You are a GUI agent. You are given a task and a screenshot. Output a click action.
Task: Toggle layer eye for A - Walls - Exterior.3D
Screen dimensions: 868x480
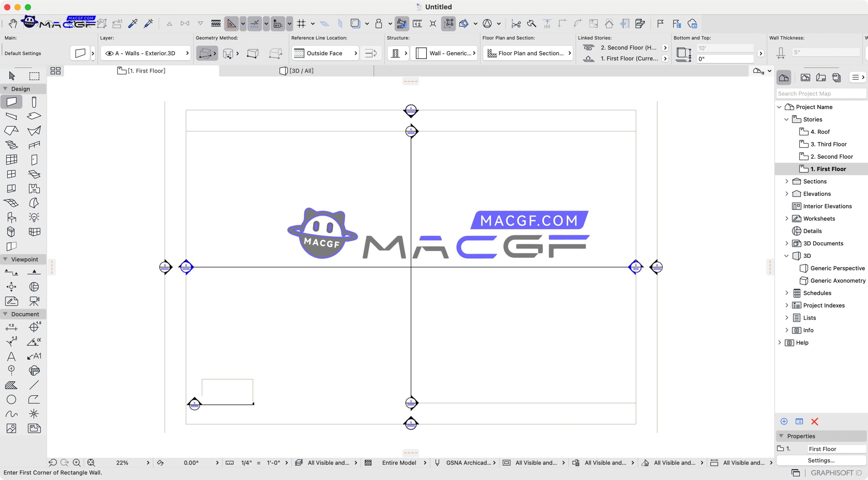click(x=109, y=53)
